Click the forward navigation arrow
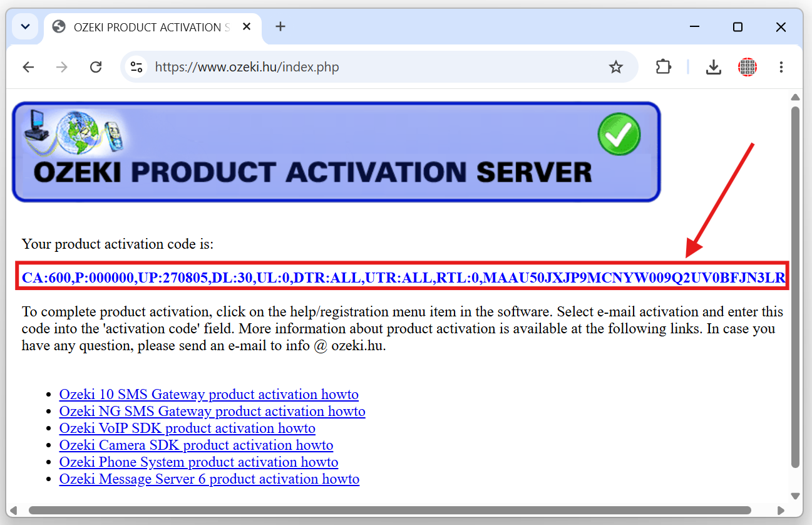The height and width of the screenshot is (525, 812). (x=62, y=67)
